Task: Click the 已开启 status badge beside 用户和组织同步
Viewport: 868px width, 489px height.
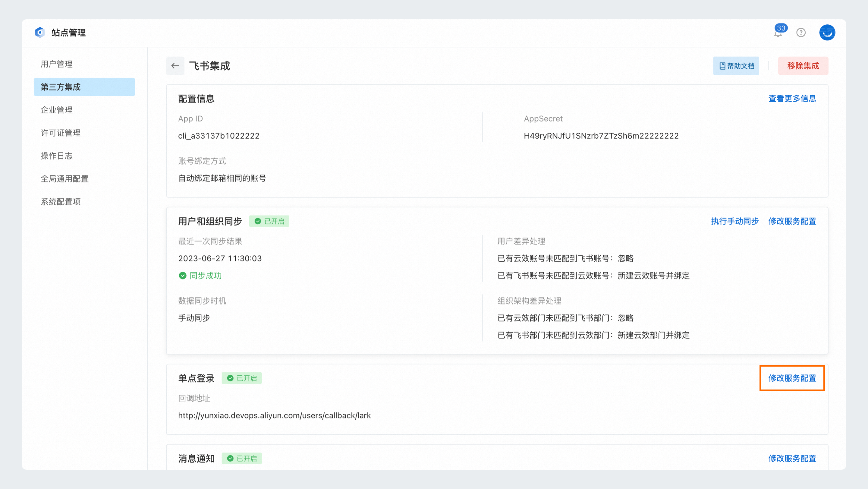Action: click(x=269, y=221)
